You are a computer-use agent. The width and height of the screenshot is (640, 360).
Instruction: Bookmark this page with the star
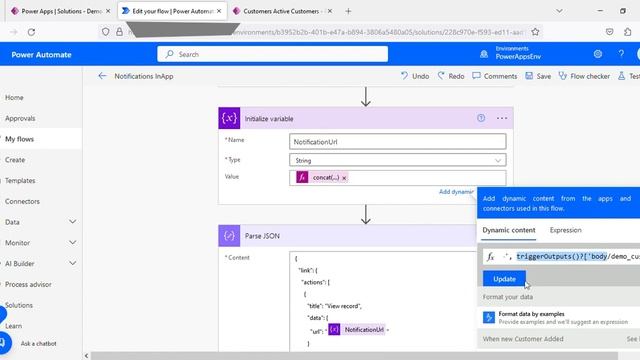pyautogui.click(x=535, y=32)
